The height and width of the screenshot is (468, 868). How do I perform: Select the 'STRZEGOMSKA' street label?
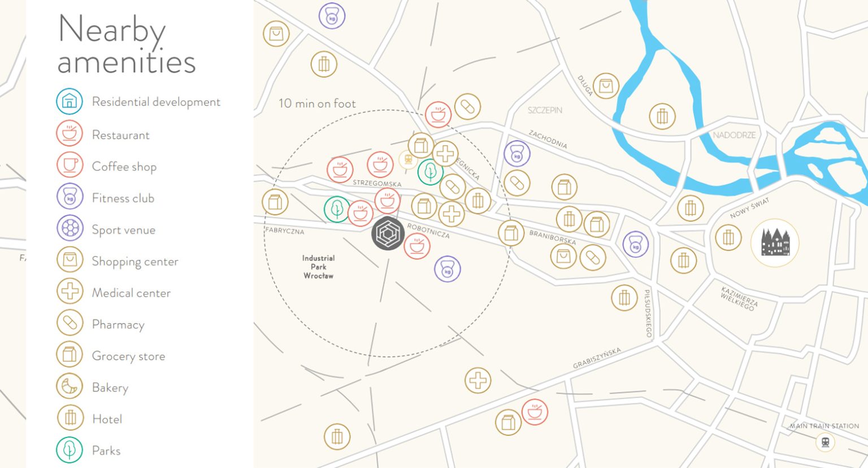[377, 183]
